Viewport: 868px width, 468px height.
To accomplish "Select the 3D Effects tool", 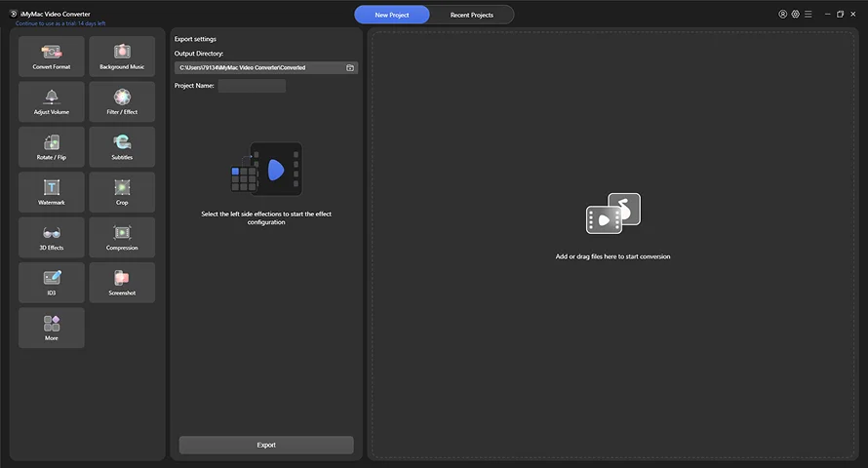I will (52, 237).
